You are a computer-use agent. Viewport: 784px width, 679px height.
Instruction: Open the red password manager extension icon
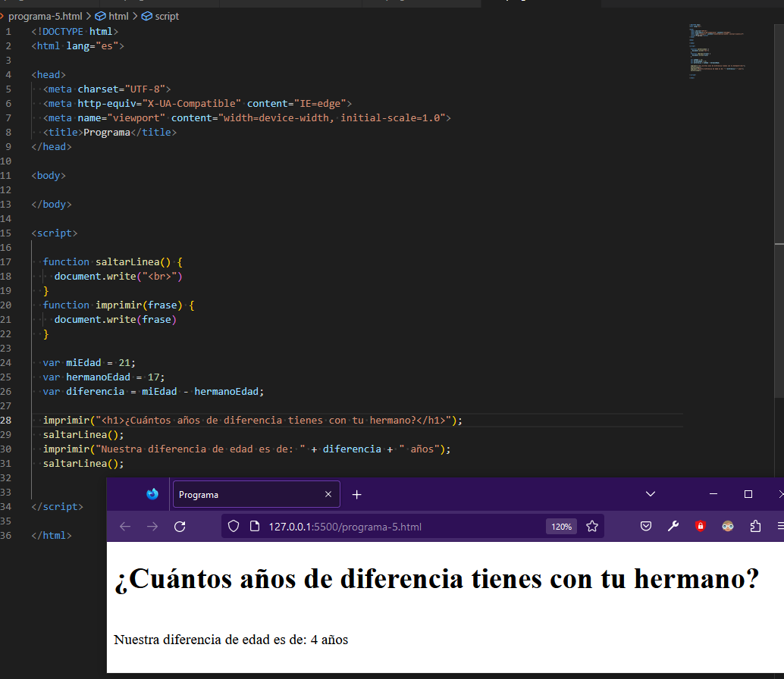[x=700, y=526]
